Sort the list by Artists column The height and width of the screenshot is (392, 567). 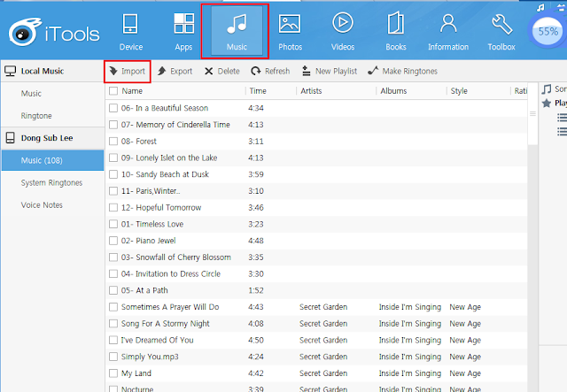click(x=311, y=91)
